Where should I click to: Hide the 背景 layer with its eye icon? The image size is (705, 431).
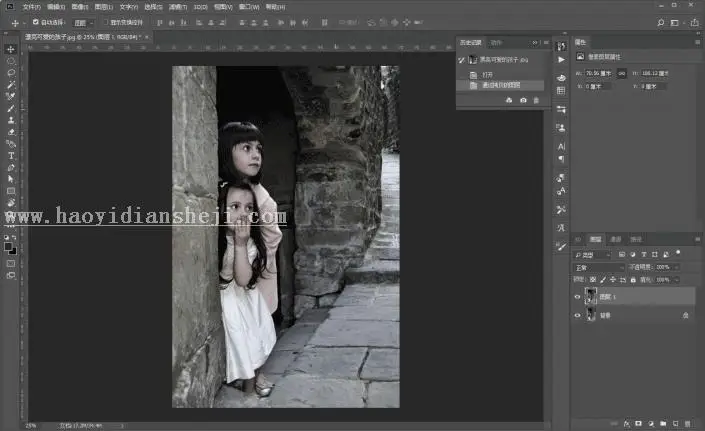[577, 315]
